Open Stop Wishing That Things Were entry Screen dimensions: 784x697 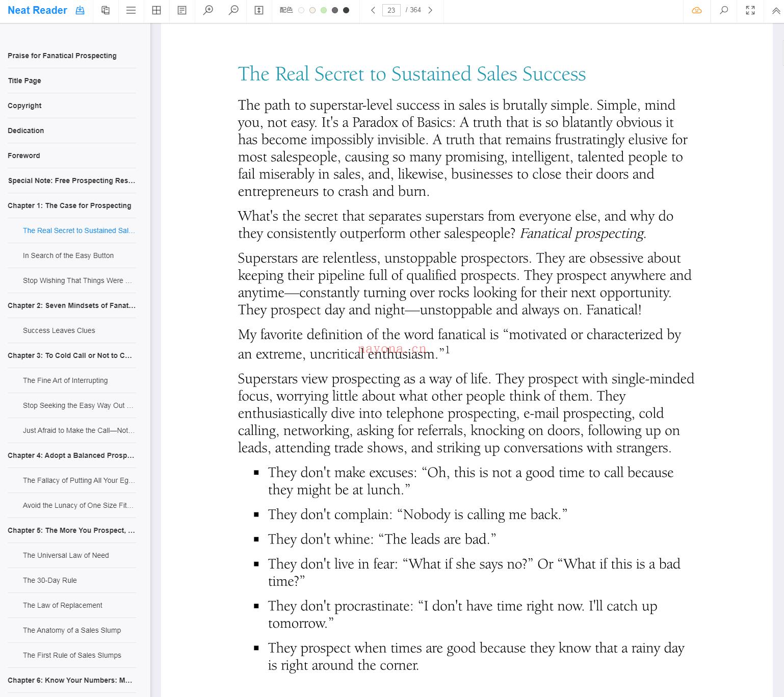tap(77, 280)
